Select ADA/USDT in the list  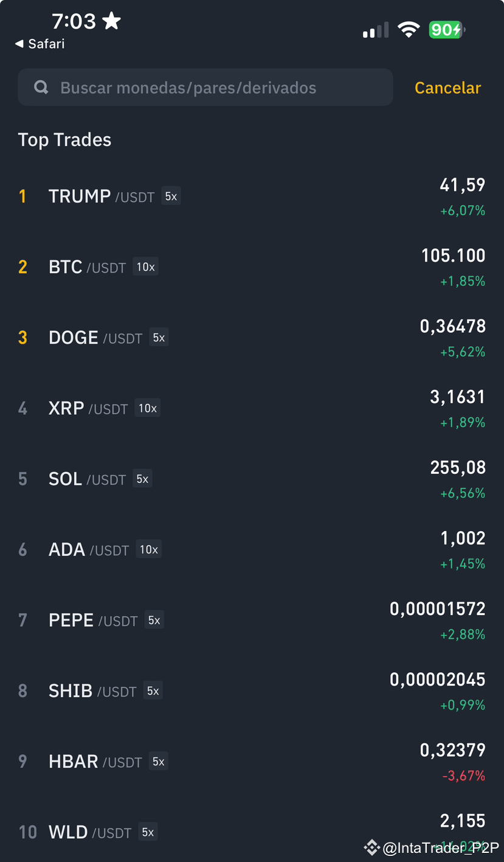252,549
